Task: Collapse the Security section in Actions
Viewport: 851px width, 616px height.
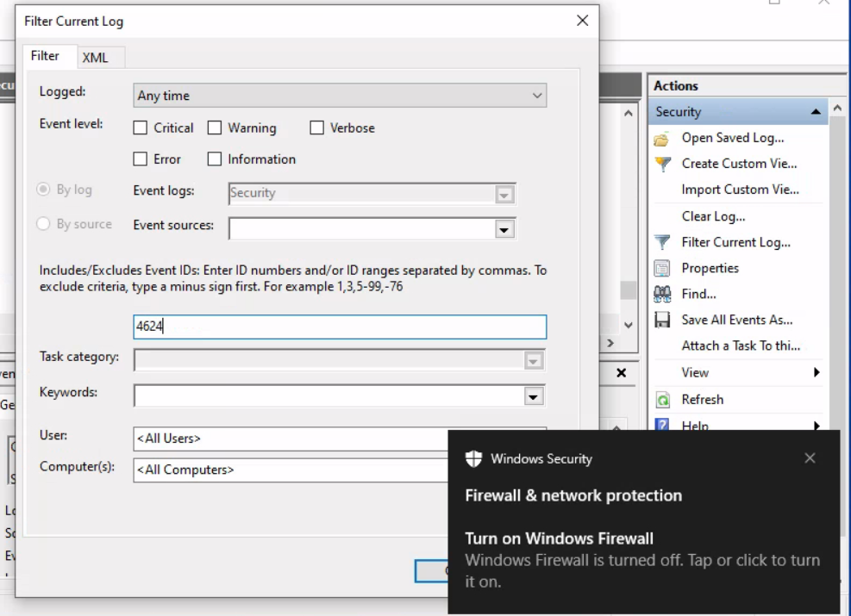Action: tap(815, 112)
